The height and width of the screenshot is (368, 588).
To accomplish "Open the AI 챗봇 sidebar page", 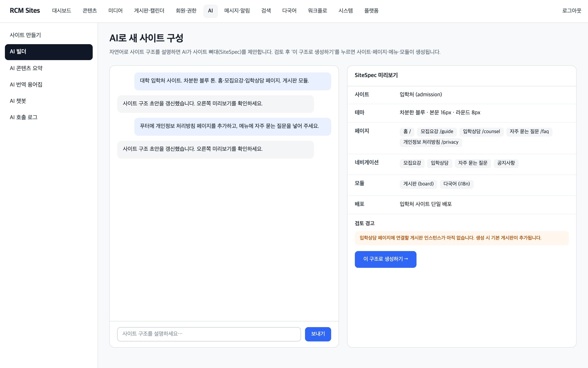I will click(49, 101).
